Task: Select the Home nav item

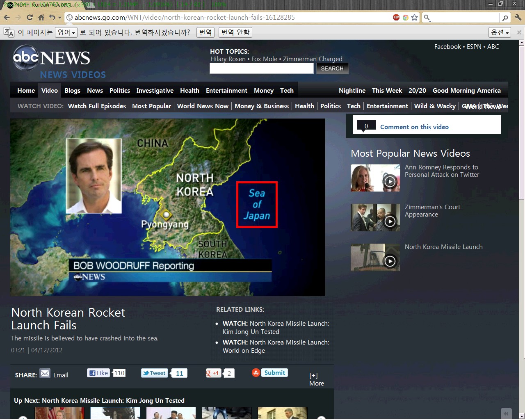Action: 26,91
